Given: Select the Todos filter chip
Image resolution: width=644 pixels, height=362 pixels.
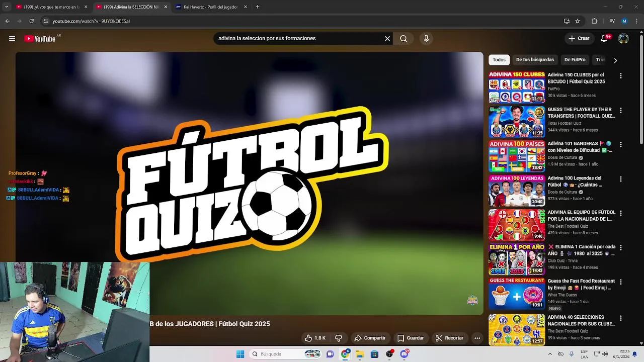Looking at the screenshot, I should click(x=499, y=60).
